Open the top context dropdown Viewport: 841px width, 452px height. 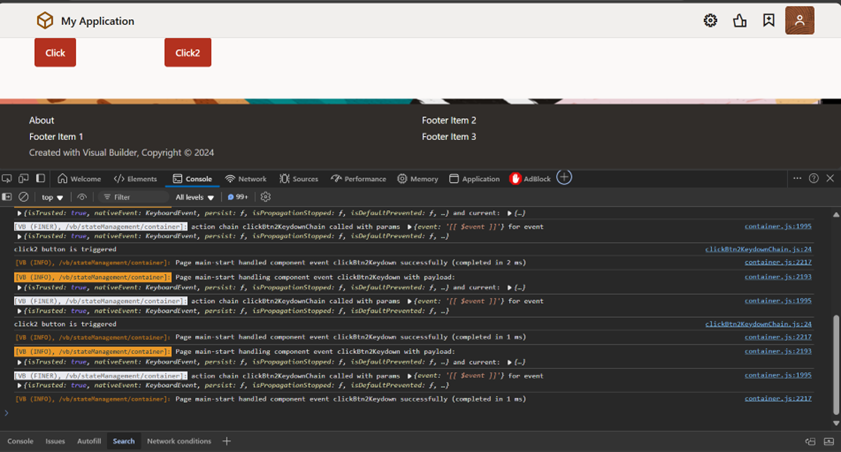click(53, 197)
